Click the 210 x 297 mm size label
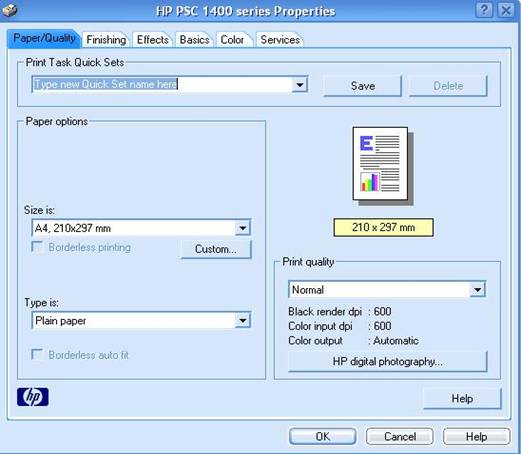 point(383,227)
